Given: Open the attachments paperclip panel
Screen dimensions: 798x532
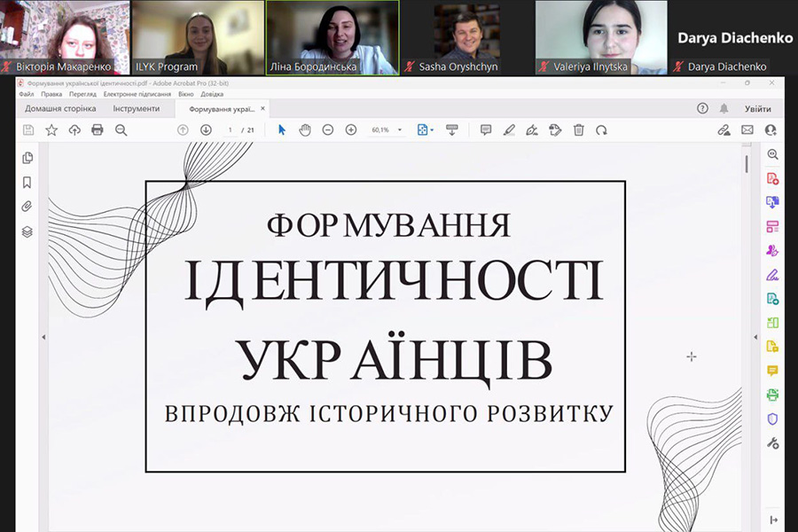Looking at the screenshot, I should tap(27, 207).
